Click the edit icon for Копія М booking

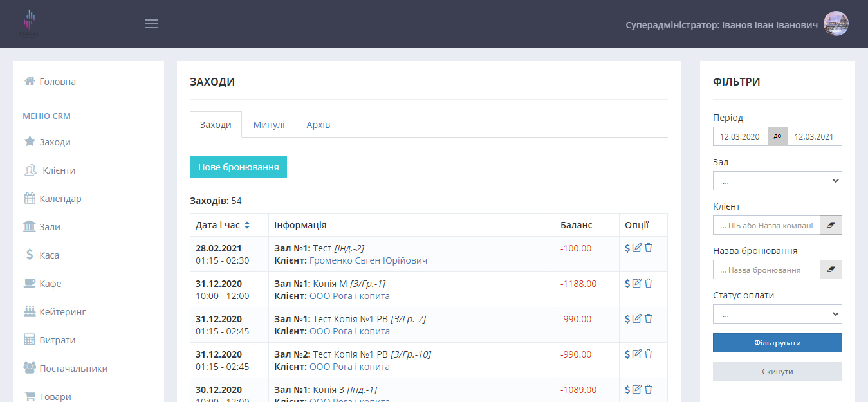click(x=637, y=284)
